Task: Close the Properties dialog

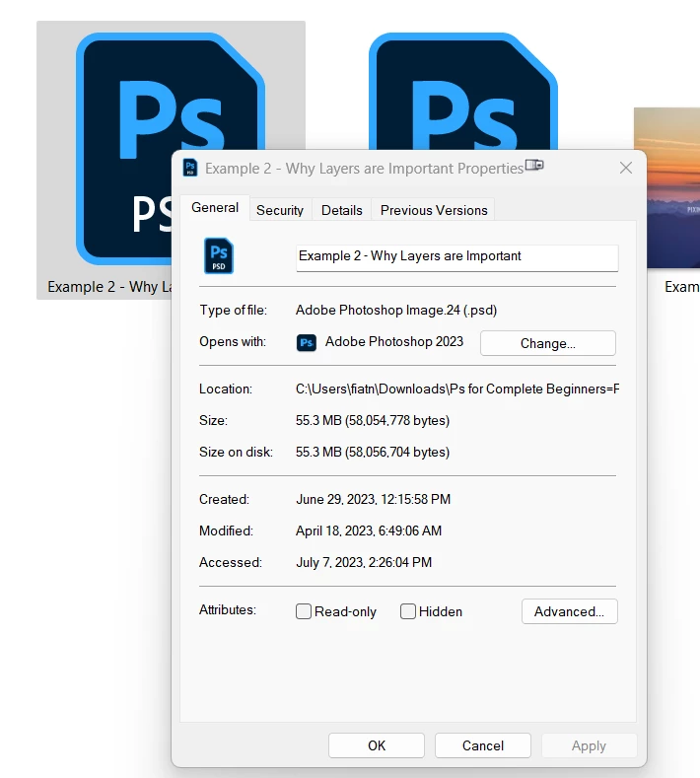Action: (626, 168)
